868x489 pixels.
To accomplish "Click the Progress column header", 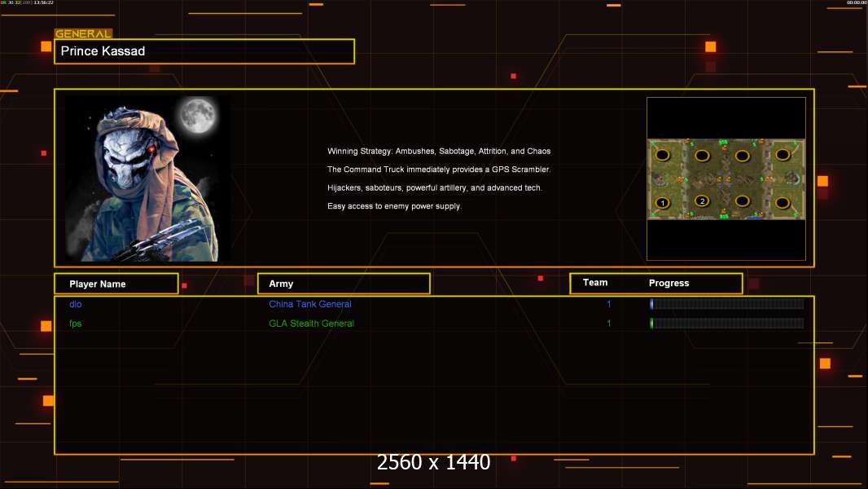I will point(669,283).
